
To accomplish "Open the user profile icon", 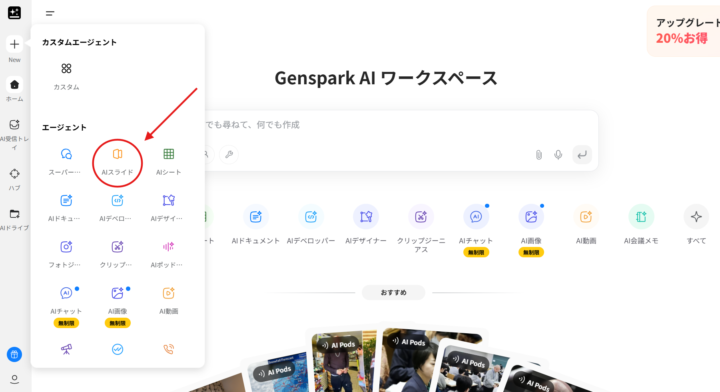I will (14, 379).
